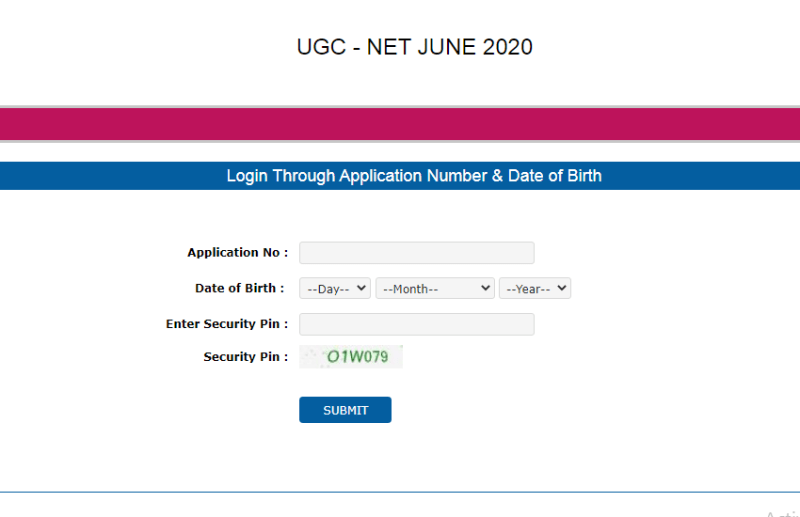Screen dimensions: 800x517
Task: Click the arrow on the --Day-- selector
Action: [361, 288]
